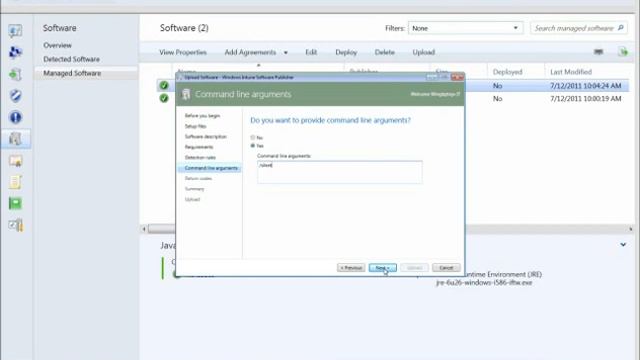640x360 pixels.
Task: Go to the Detection rules step
Action: 200,158
